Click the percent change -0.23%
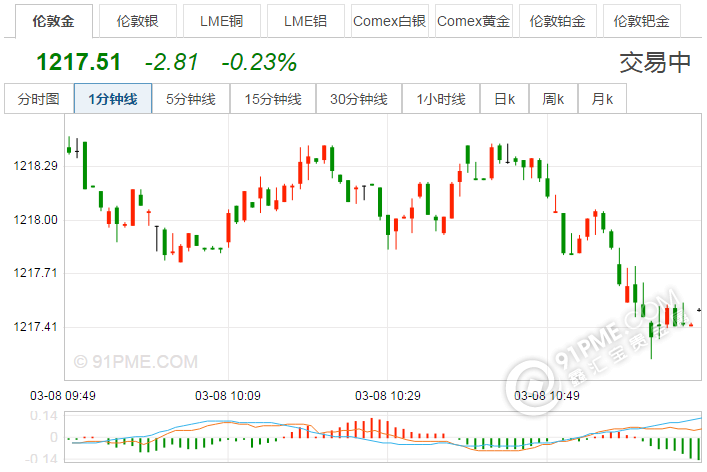The height and width of the screenshot is (472, 707). coord(259,62)
